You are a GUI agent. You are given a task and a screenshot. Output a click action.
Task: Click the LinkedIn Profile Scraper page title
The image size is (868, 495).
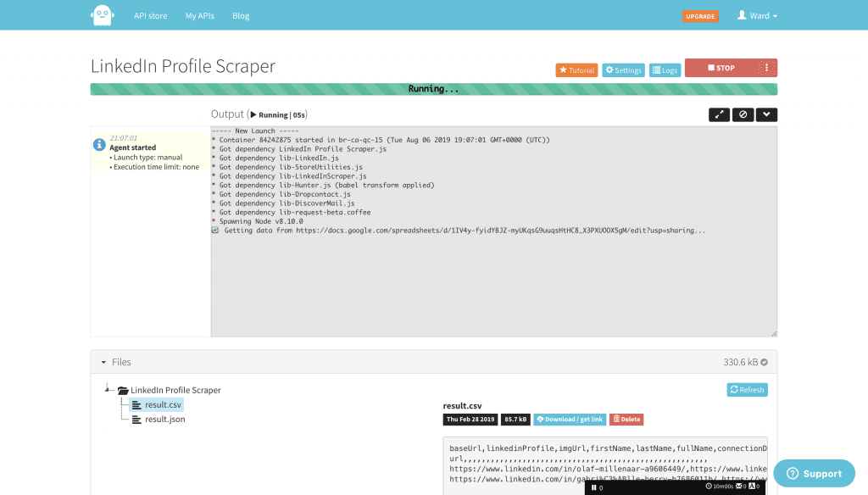pyautogui.click(x=183, y=66)
